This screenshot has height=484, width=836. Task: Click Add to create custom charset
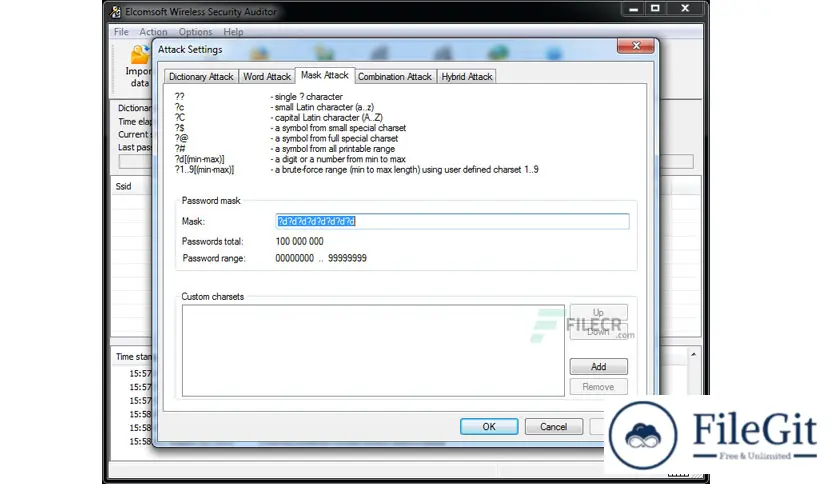(598, 367)
